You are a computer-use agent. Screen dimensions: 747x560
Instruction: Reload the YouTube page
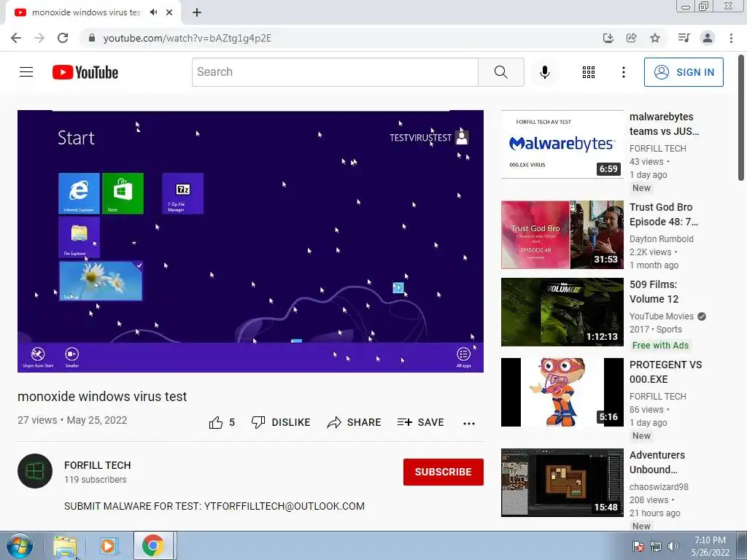click(x=63, y=38)
